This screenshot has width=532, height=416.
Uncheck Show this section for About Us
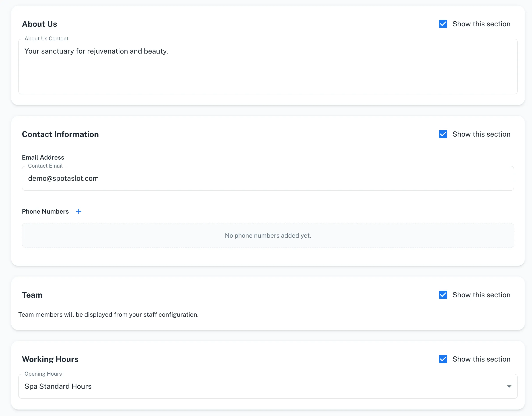pyautogui.click(x=443, y=24)
